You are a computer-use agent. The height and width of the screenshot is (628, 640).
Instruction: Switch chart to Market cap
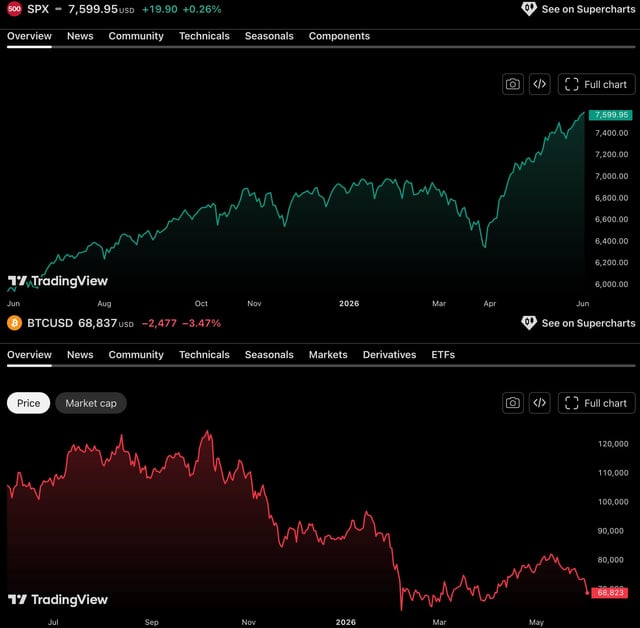point(91,403)
